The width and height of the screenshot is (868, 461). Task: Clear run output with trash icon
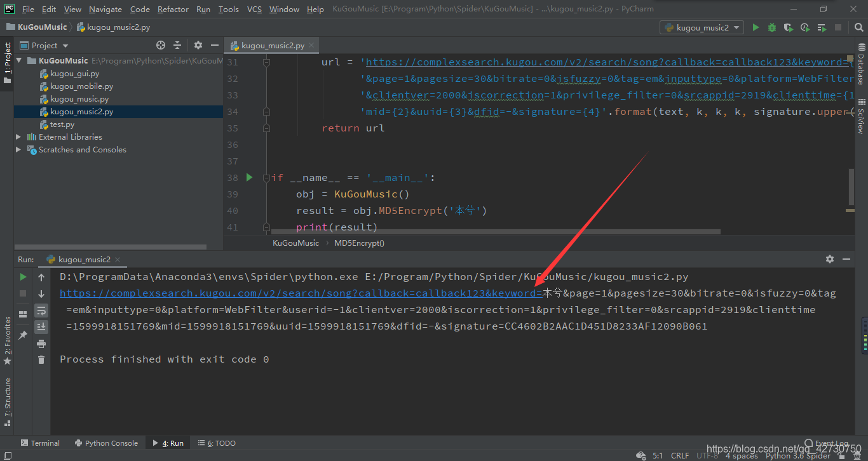(41, 359)
